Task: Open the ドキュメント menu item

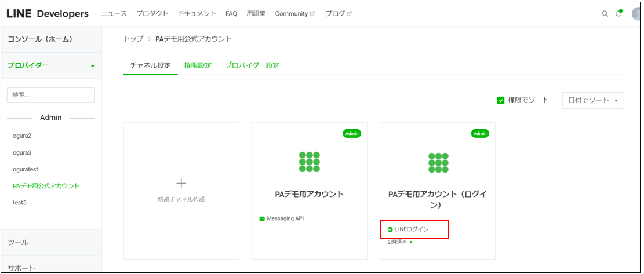Action: point(197,13)
